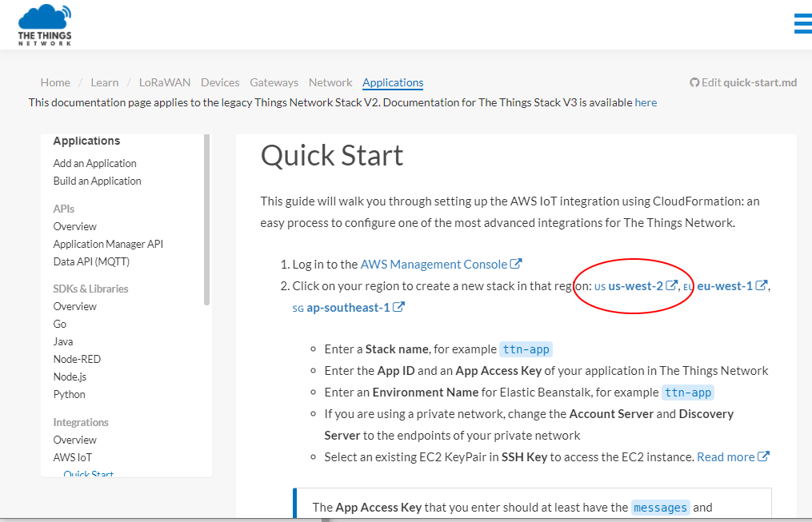Switch to the Gateways tab
The width and height of the screenshot is (812, 522).
(274, 83)
